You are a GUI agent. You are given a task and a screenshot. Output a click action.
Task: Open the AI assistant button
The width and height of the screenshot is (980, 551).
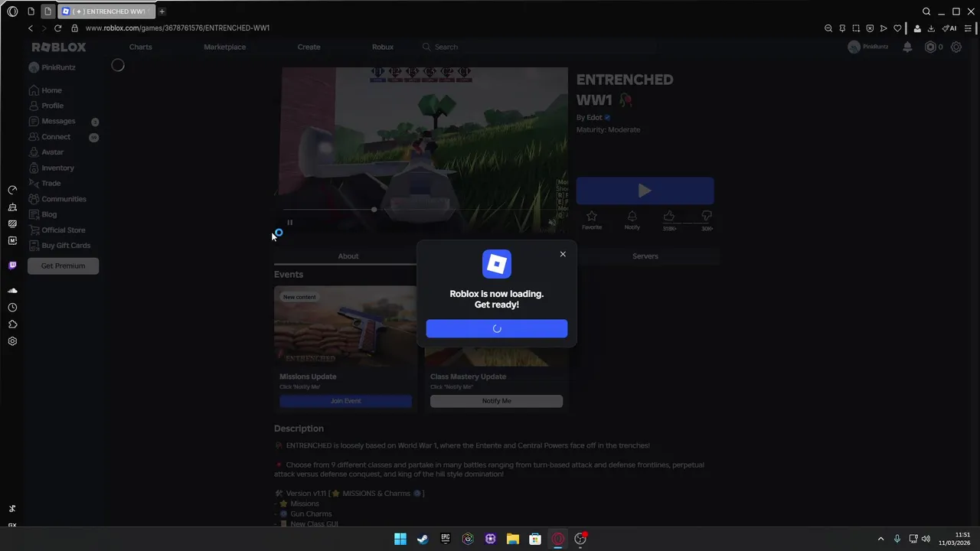949,28
